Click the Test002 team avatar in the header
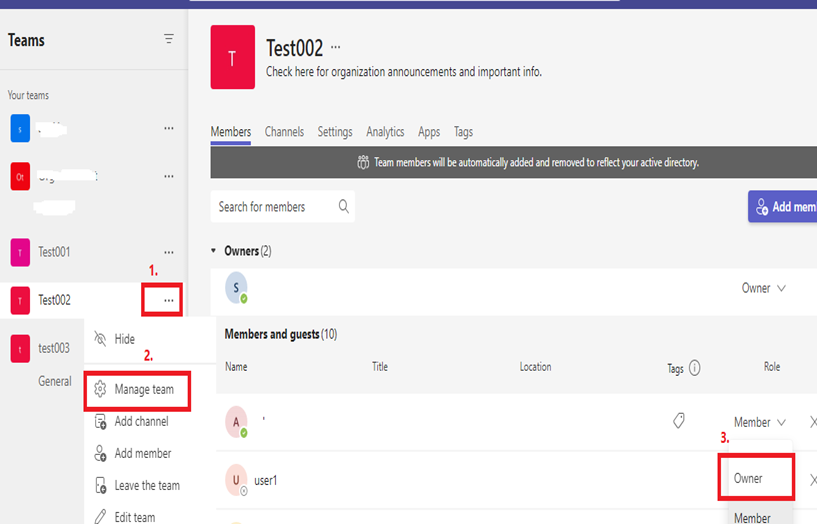 tap(232, 57)
